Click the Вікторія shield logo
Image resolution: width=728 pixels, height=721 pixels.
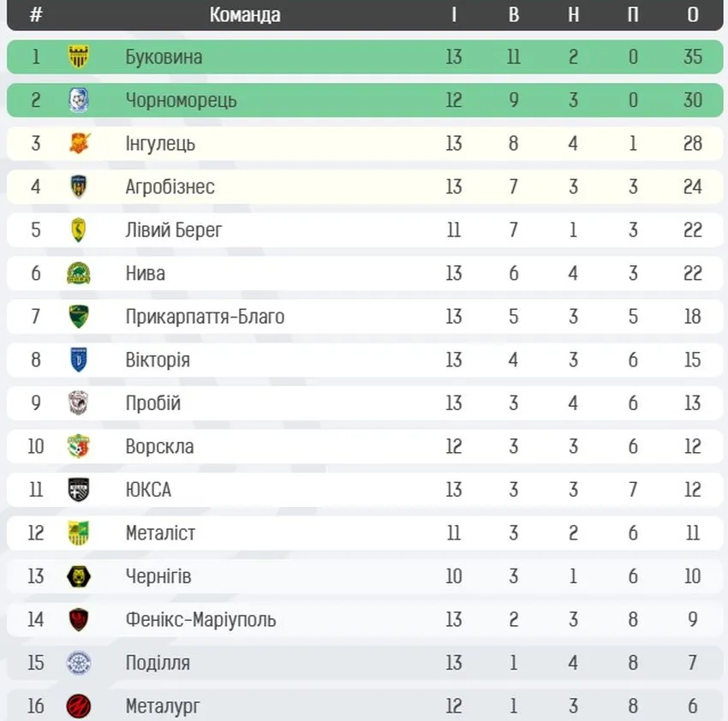click(79, 360)
